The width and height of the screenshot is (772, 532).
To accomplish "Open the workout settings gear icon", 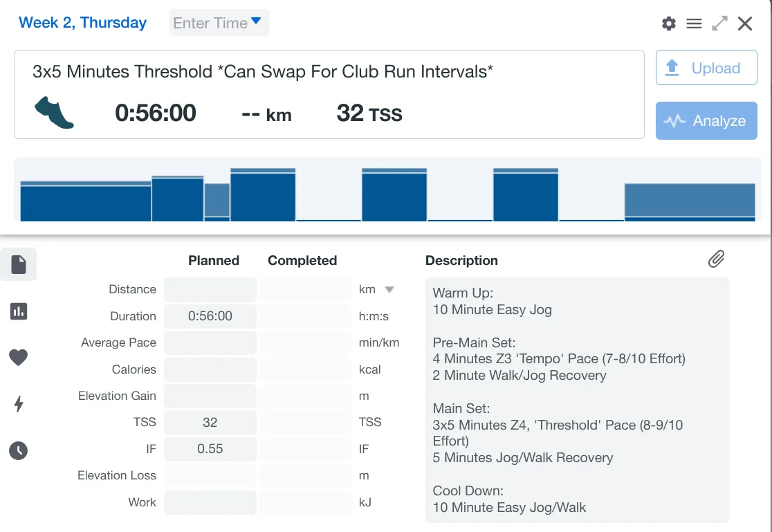I will 668,24.
